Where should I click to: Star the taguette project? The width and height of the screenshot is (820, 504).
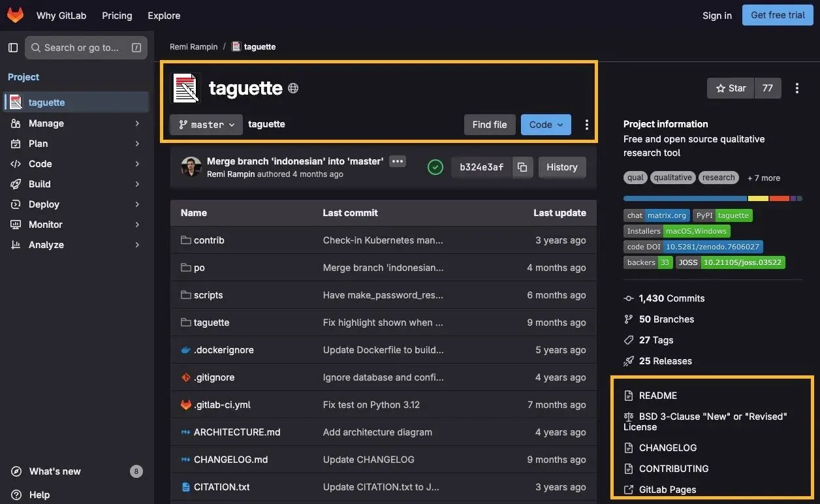click(x=731, y=88)
